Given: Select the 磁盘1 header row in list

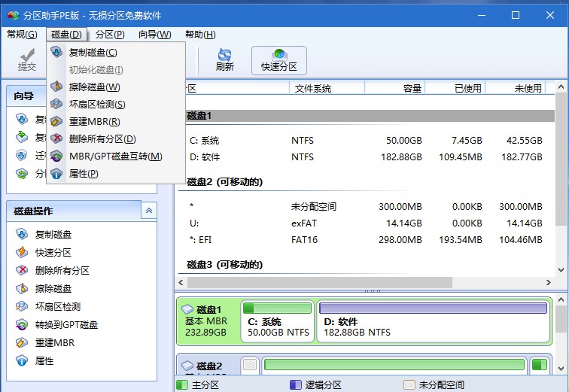Looking at the screenshot, I should coord(370,116).
